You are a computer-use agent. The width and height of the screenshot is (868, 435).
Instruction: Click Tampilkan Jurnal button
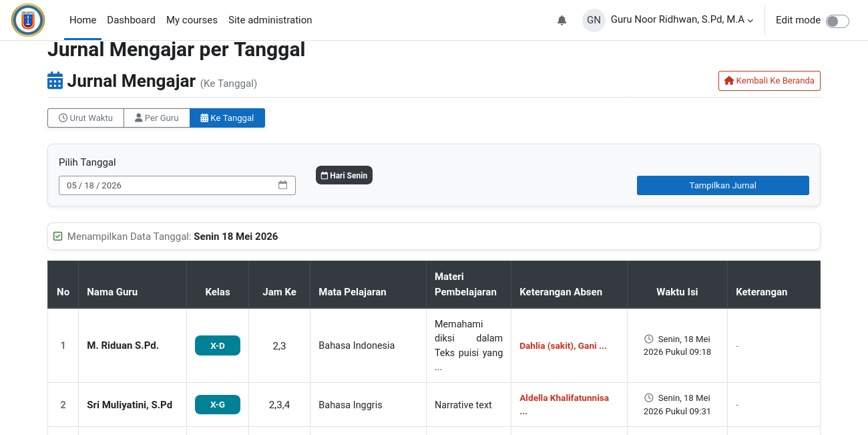click(x=723, y=185)
